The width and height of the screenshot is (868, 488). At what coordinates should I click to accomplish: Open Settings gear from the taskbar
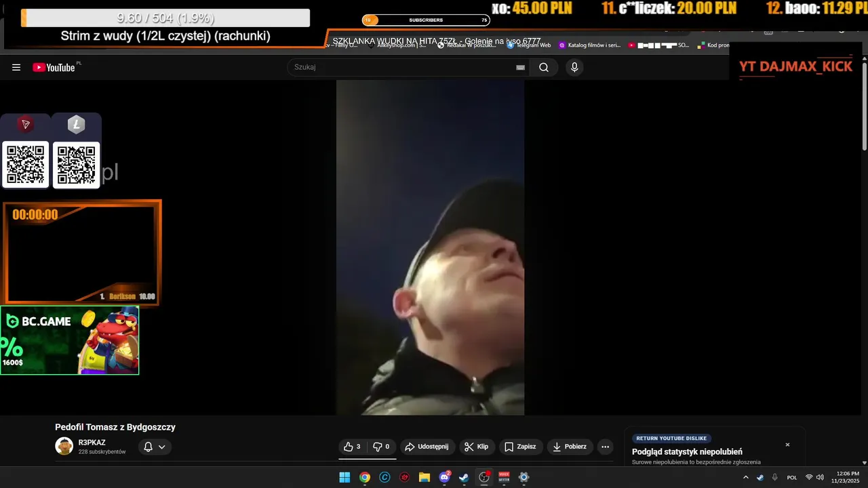524,477
